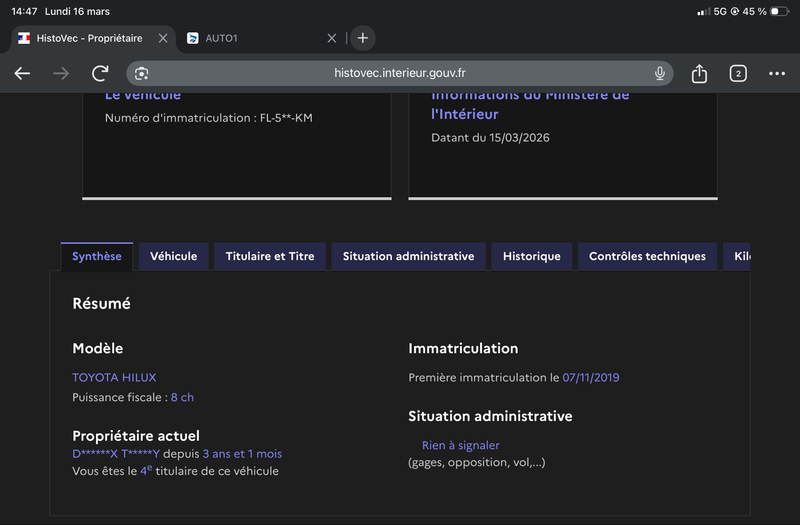This screenshot has width=800, height=525.
Task: Tap the microphone icon in address bar
Action: point(660,74)
